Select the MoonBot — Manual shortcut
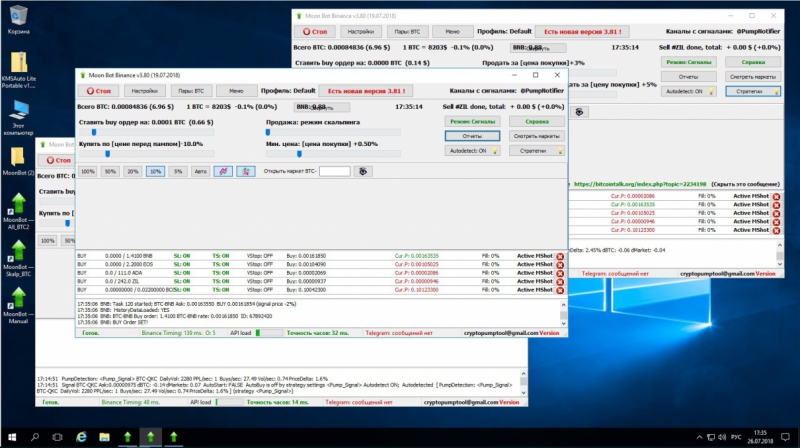Viewport: 800px width, 448px height. (18, 306)
